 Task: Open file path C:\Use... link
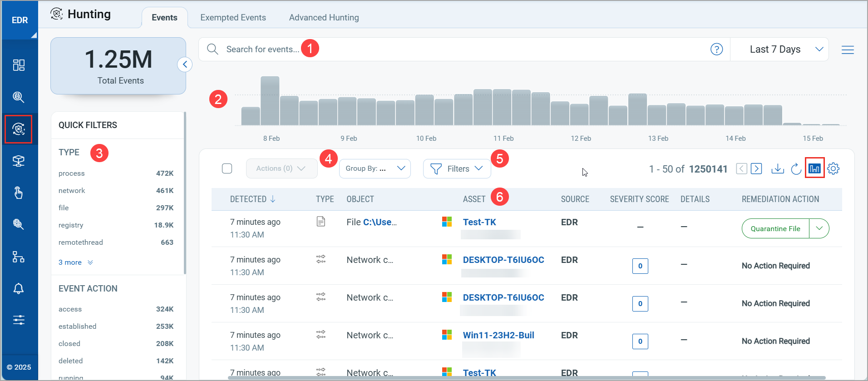point(380,222)
